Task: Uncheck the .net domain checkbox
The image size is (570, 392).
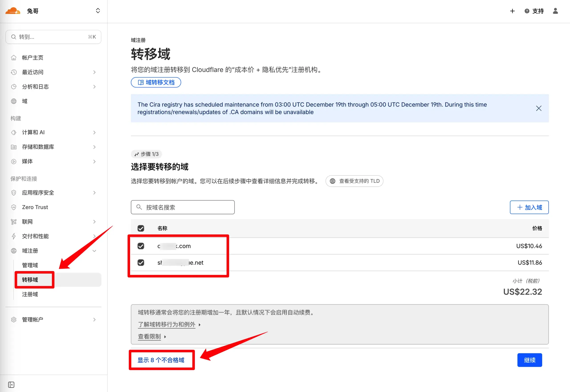Action: tap(141, 263)
